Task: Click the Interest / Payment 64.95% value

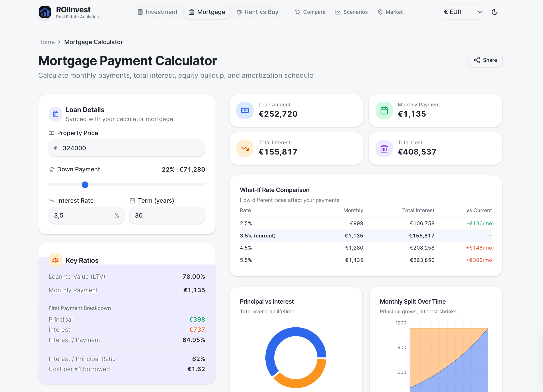Action: pos(194,340)
